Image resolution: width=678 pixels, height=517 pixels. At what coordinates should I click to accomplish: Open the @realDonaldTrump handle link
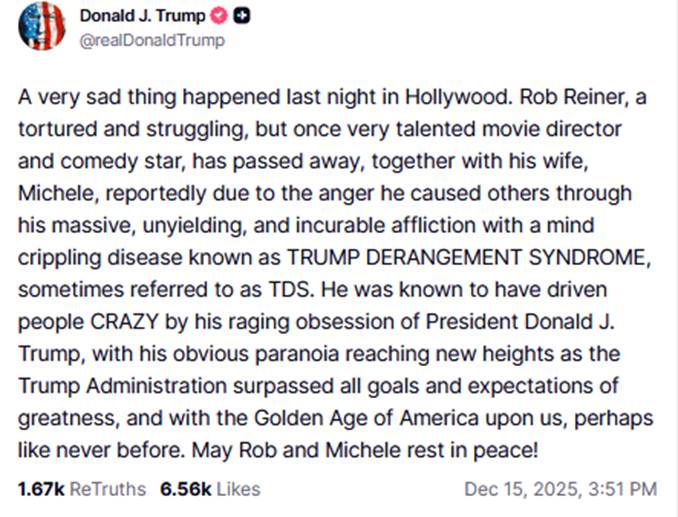[x=151, y=40]
